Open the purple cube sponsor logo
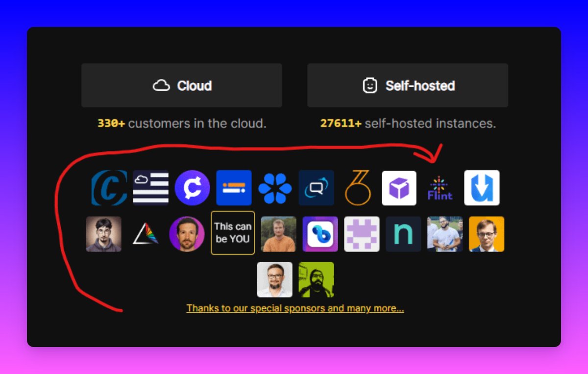Viewport: 588px width, 374px height. click(399, 188)
